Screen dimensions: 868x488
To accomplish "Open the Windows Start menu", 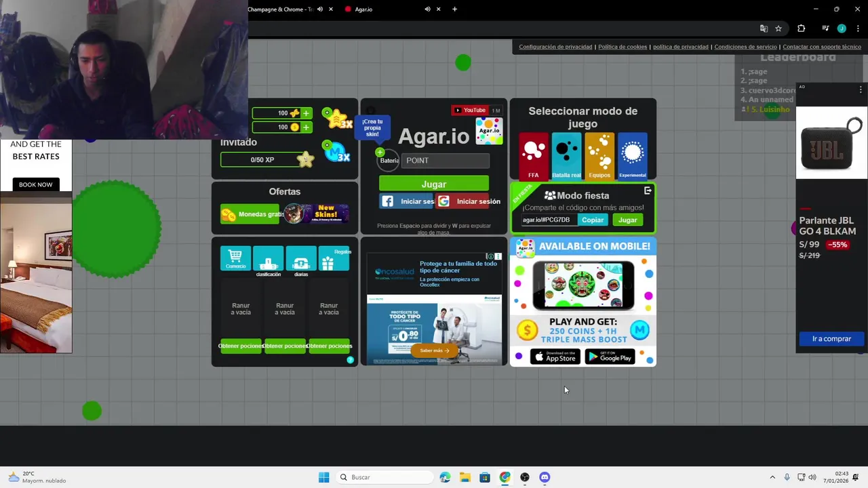I will [323, 477].
